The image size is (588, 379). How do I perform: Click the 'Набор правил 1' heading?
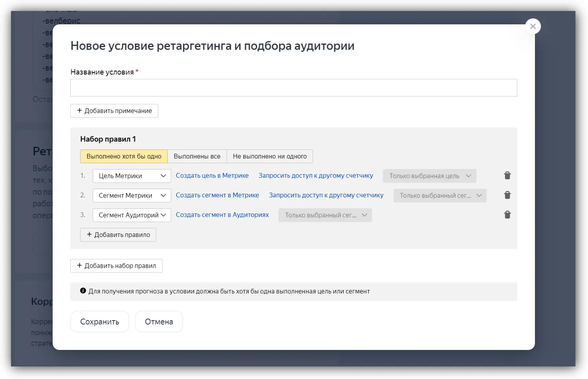[108, 139]
